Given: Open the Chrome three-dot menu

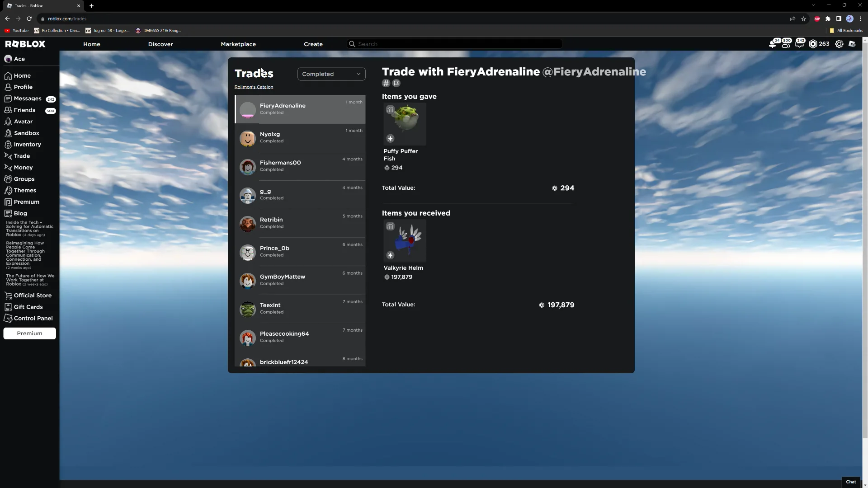Looking at the screenshot, I should tap(860, 19).
